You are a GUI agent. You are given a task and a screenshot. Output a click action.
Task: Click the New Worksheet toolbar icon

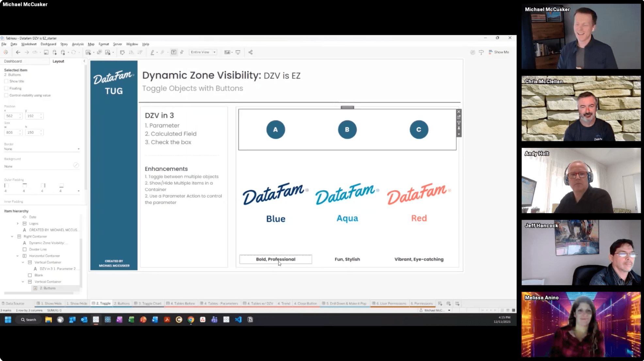(88, 52)
